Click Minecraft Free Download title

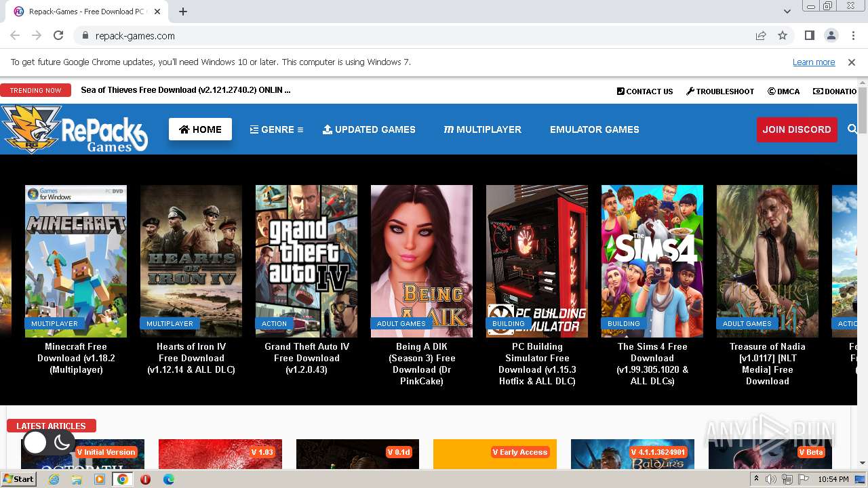[x=76, y=358]
